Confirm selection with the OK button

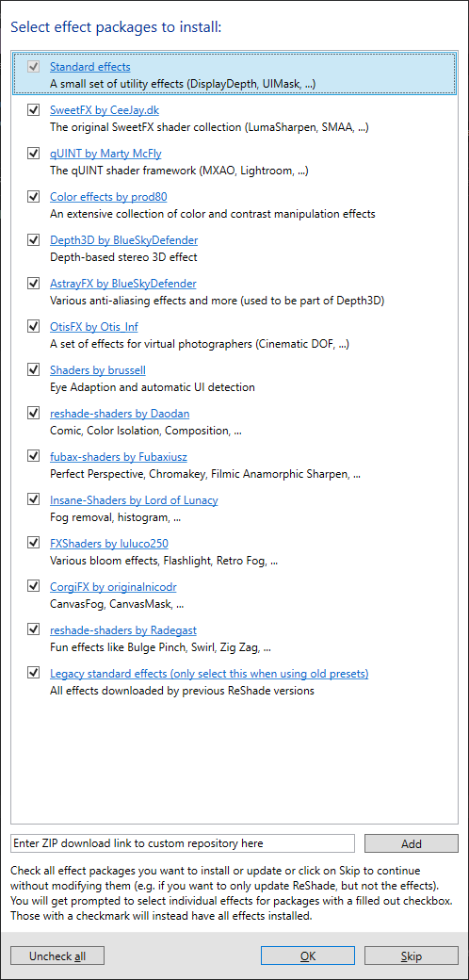[x=308, y=955]
